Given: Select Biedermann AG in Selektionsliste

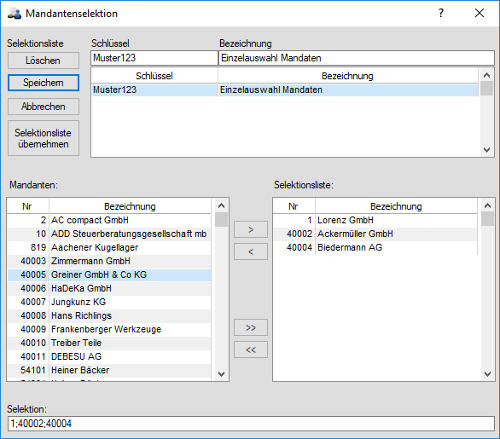Looking at the screenshot, I should click(x=375, y=248).
